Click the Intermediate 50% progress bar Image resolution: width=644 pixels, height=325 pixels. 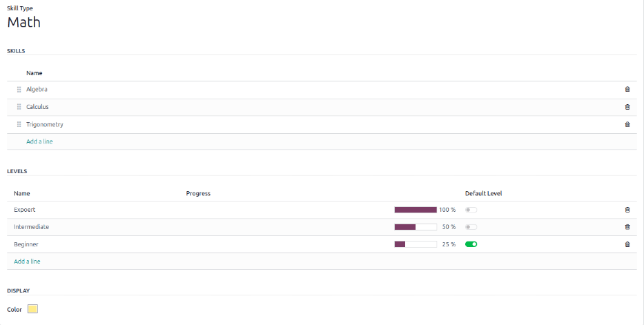pyautogui.click(x=416, y=227)
